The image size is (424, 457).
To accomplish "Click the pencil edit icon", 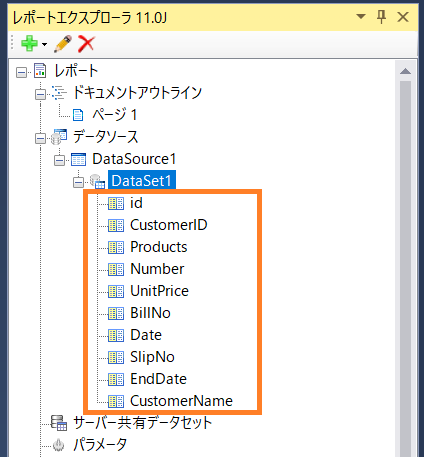I will coord(63,44).
